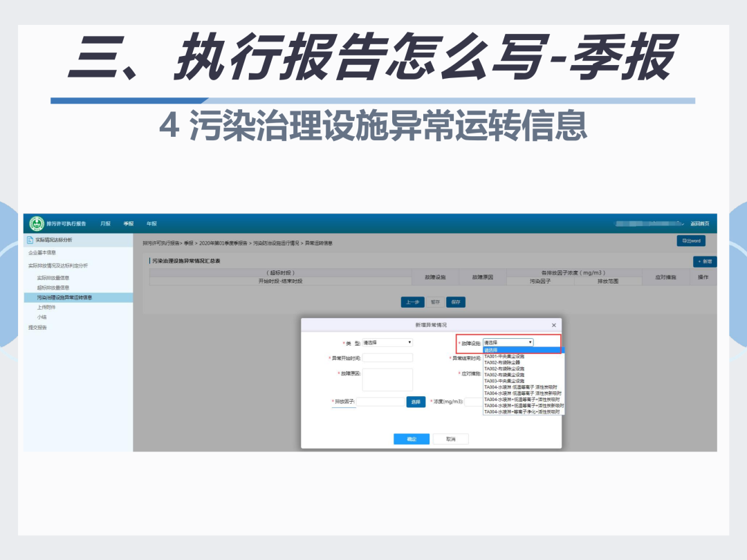The image size is (747, 560).
Task: Click the 污染防治设施运行情况 breadcrumb
Action: [x=276, y=243]
